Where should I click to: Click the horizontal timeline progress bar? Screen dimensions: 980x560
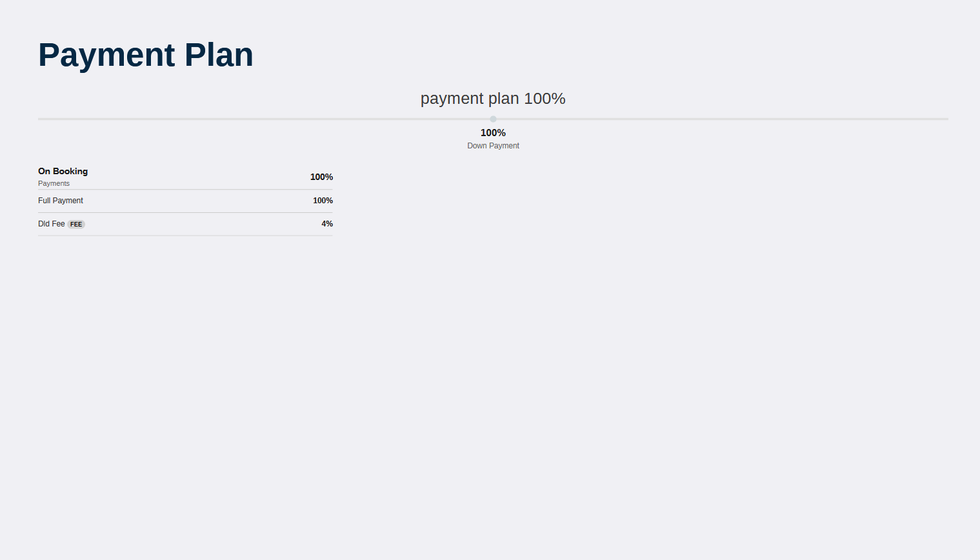point(493,119)
